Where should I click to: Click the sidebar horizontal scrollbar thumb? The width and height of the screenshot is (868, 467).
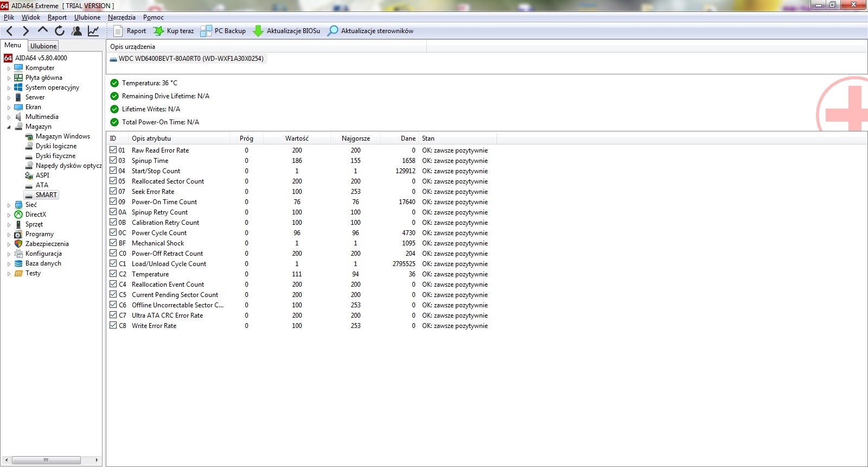click(46, 460)
